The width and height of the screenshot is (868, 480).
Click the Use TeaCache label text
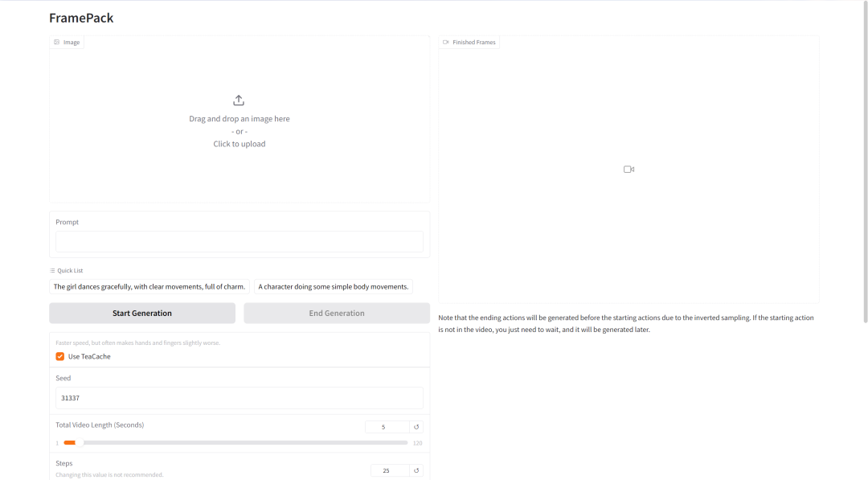coord(89,356)
